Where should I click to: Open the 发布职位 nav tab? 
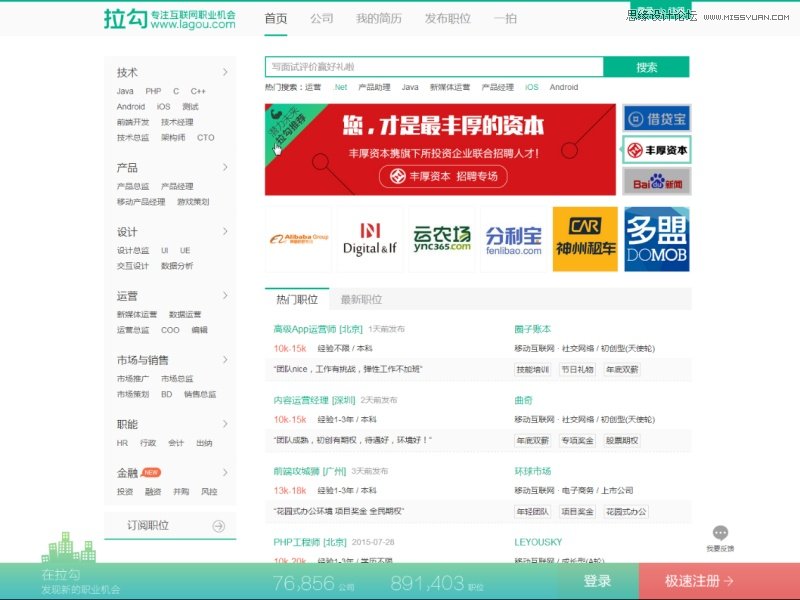[447, 19]
